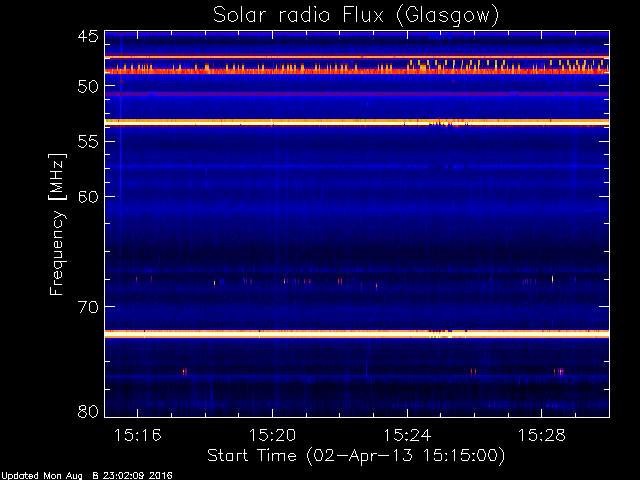Click the bright emission band just above 55 MHz
640x480 pixels.
click(x=357, y=122)
